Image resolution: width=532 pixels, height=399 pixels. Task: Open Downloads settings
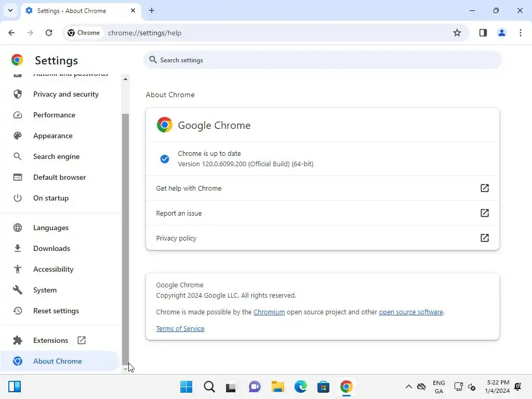pyautogui.click(x=60, y=248)
